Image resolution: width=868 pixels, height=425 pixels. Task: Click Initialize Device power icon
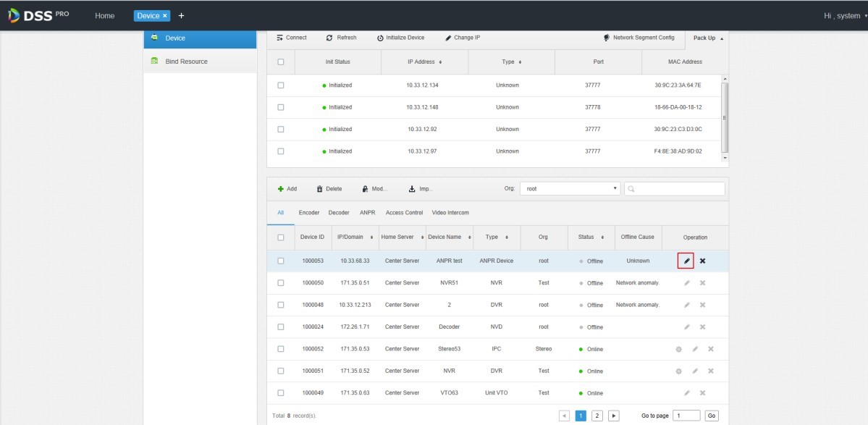pyautogui.click(x=380, y=38)
